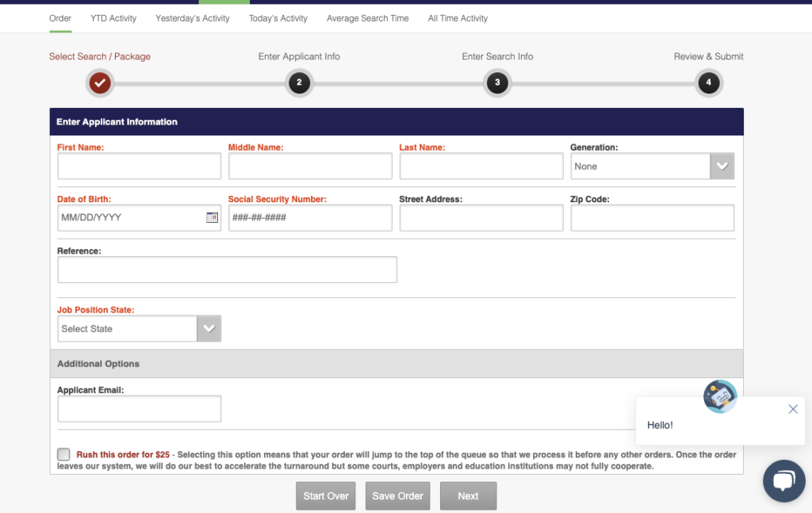The width and height of the screenshot is (812, 513).
Task: Click step 2 circle for Applicant Info
Action: pyautogui.click(x=299, y=82)
